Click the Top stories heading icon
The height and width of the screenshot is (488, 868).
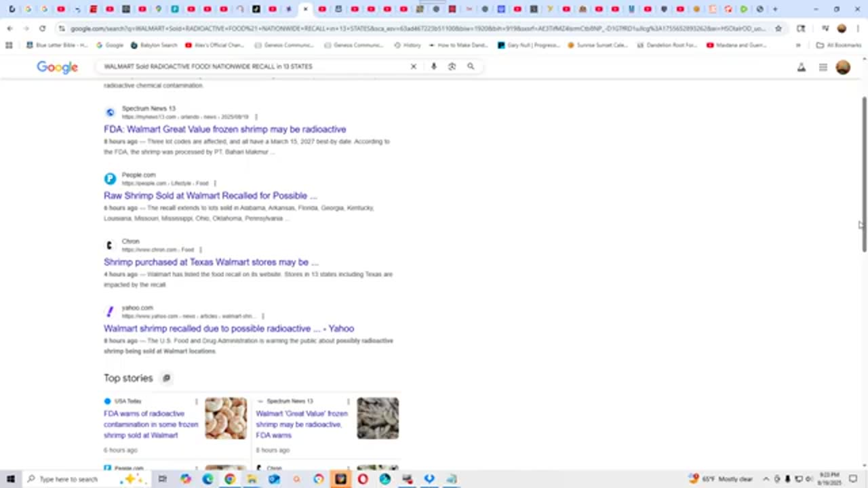click(166, 378)
